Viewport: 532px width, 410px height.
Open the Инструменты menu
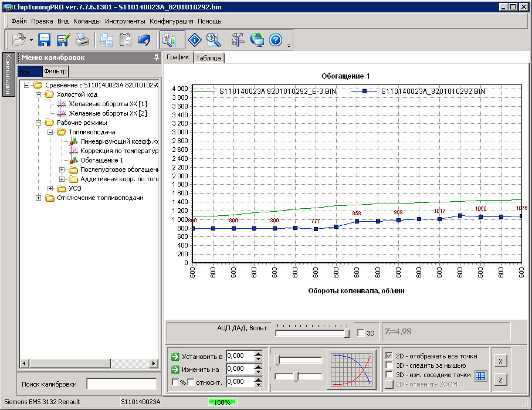coord(125,21)
